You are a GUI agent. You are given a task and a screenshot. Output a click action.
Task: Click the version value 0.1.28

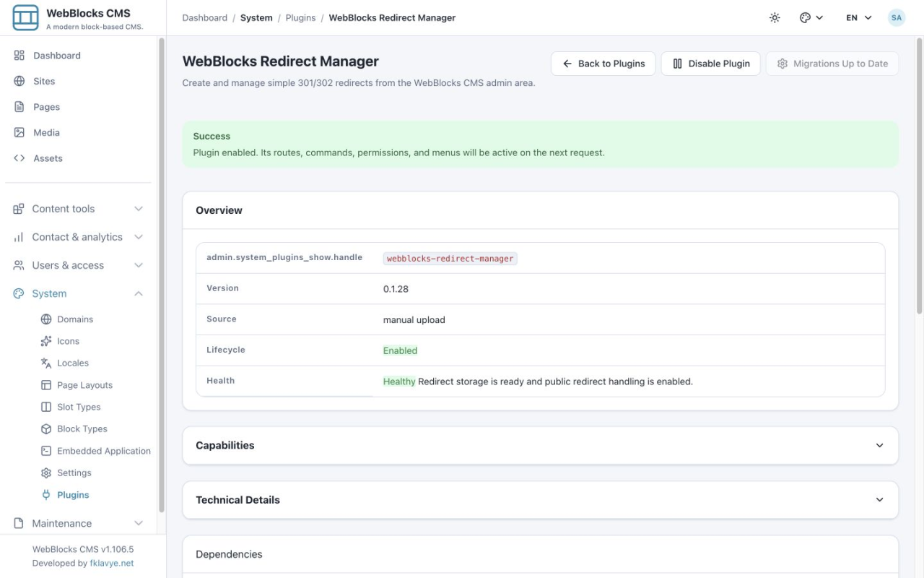point(396,289)
